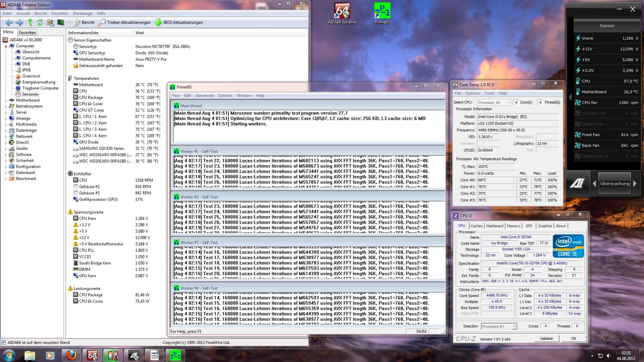Click the Wert column header
The width and height of the screenshot is (644, 362).
tap(199, 33)
